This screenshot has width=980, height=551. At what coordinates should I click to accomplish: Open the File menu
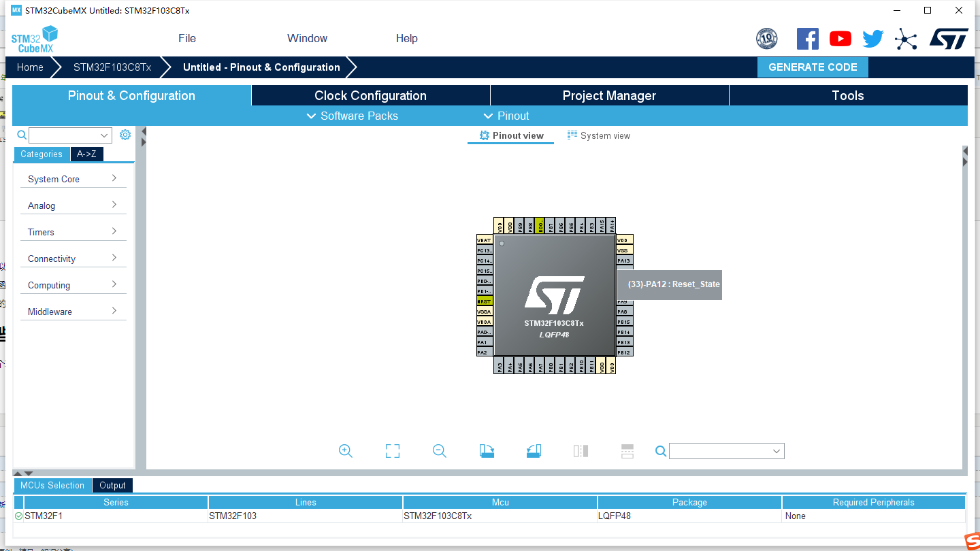click(187, 39)
